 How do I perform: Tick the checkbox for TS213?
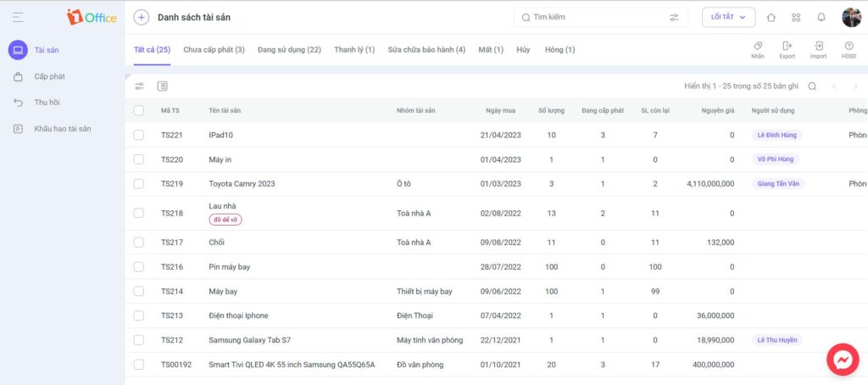(138, 315)
